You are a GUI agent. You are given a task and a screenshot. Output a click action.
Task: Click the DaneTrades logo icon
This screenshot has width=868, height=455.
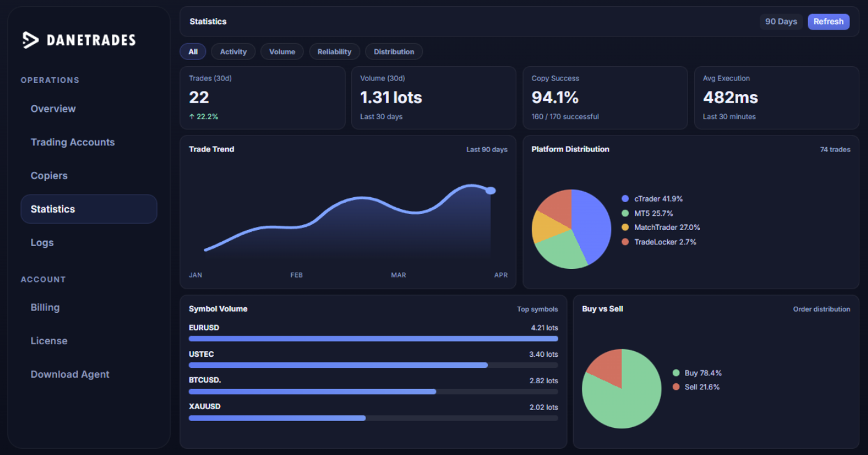31,40
